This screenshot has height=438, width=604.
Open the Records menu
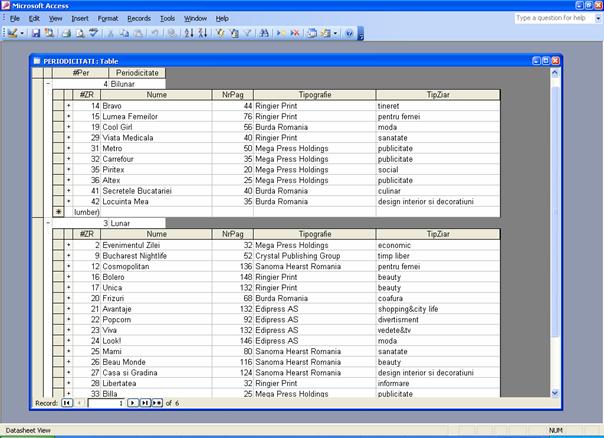[139, 18]
